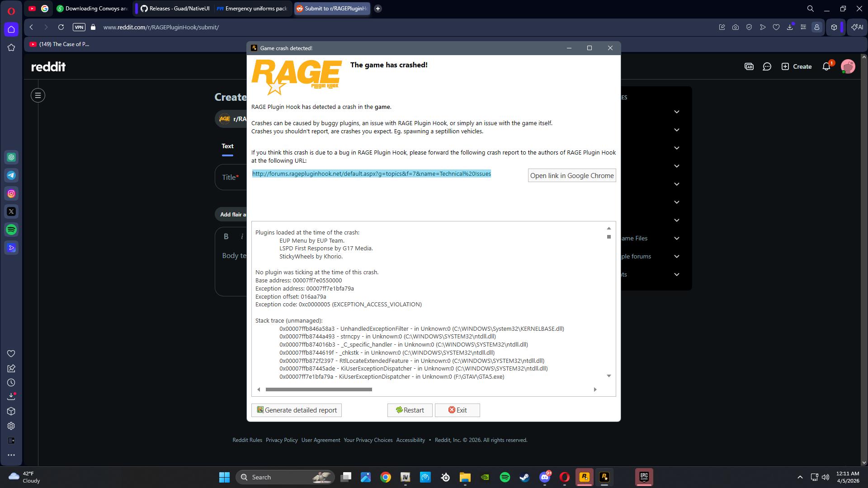
Task: Open the Opera history clock icon
Action: [11, 382]
